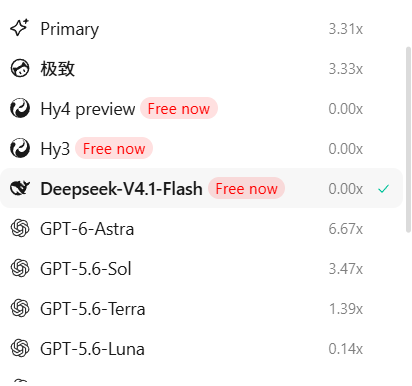
Task: Click the 1.39x multiplier for GPT-5.6-Terra
Action: coord(345,309)
